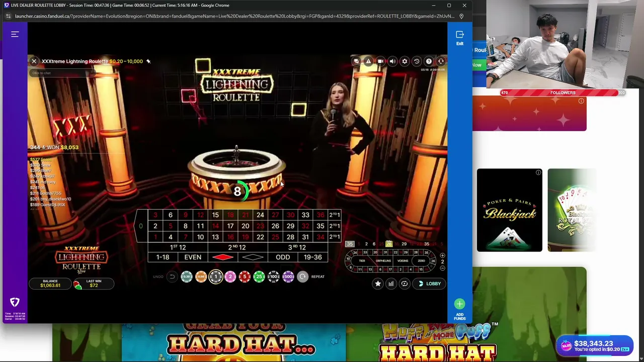Open favourite bets with the star button
This screenshot has height=362, width=644.
(378, 284)
